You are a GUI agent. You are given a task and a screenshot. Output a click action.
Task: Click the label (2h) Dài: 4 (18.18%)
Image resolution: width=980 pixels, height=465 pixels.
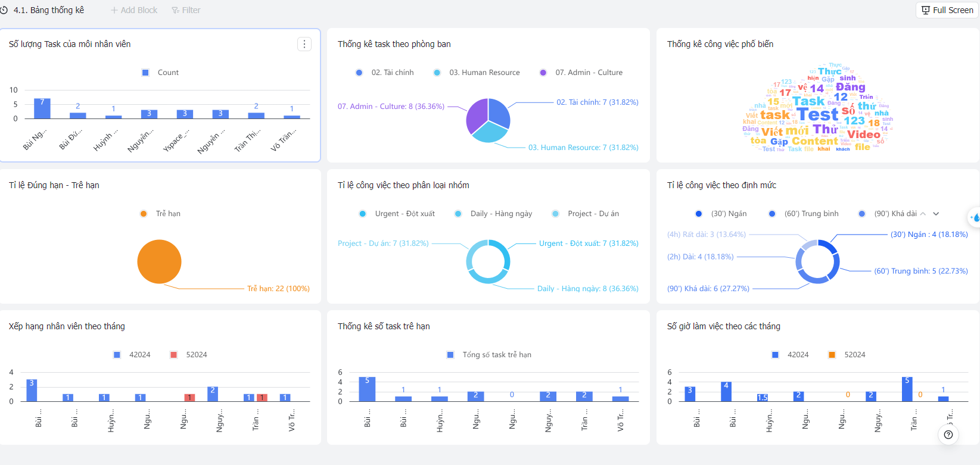701,257
